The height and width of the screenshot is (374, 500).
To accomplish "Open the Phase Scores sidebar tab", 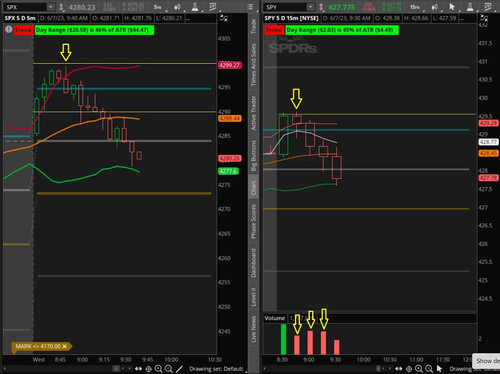I will tap(253, 221).
